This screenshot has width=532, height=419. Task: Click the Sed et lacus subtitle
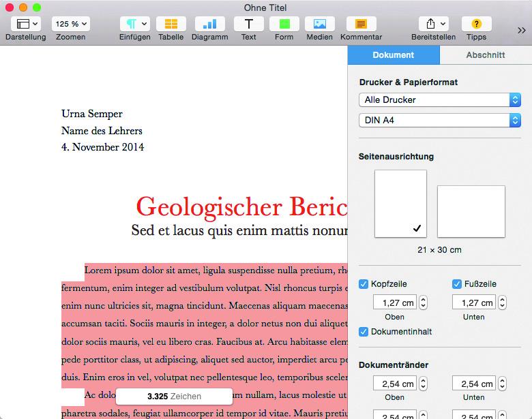pos(239,230)
